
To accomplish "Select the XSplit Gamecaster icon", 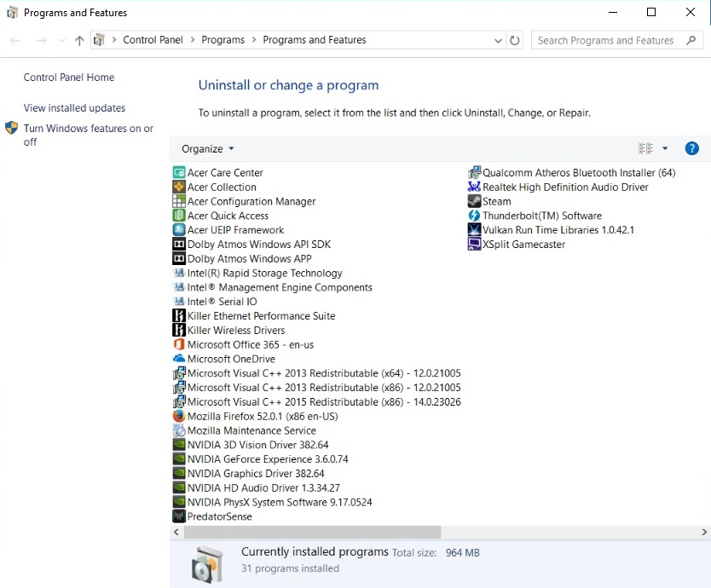I will pos(475,245).
